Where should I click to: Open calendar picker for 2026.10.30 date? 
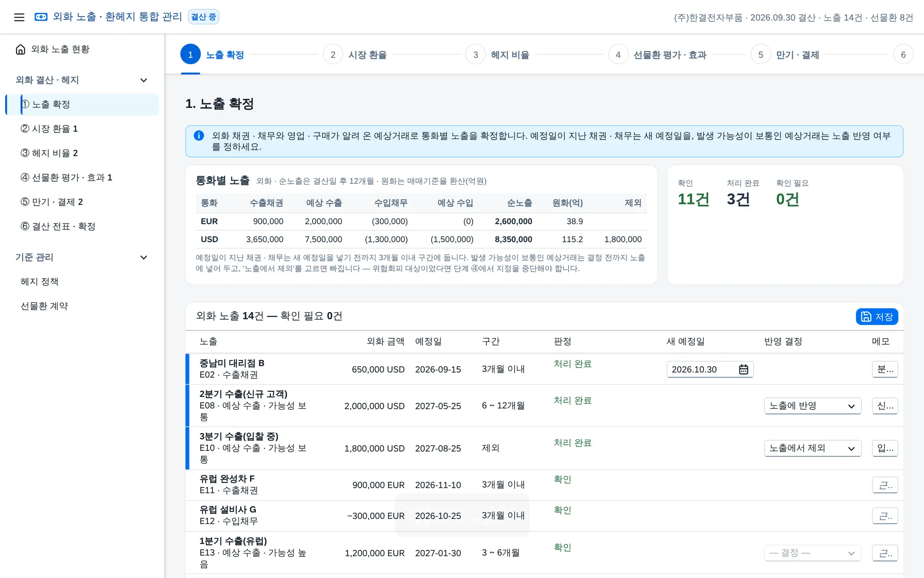(x=743, y=369)
